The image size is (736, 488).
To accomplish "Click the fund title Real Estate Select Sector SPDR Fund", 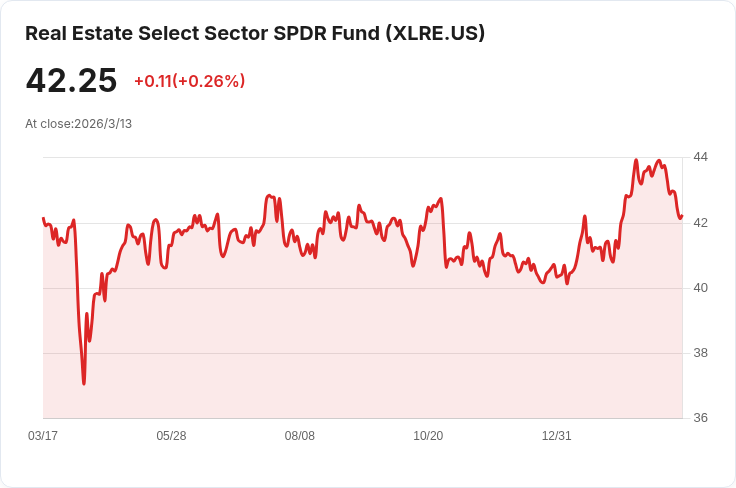I will [202, 33].
